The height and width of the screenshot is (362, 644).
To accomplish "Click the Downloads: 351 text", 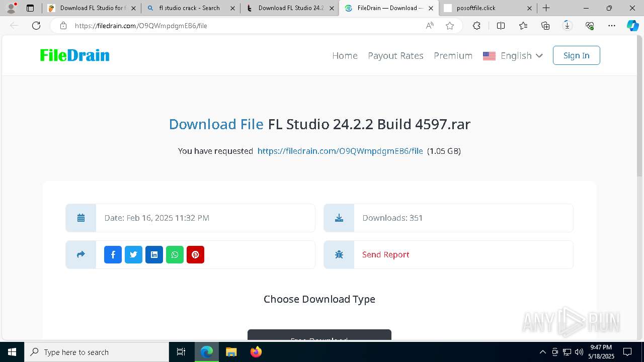I will pyautogui.click(x=392, y=218).
